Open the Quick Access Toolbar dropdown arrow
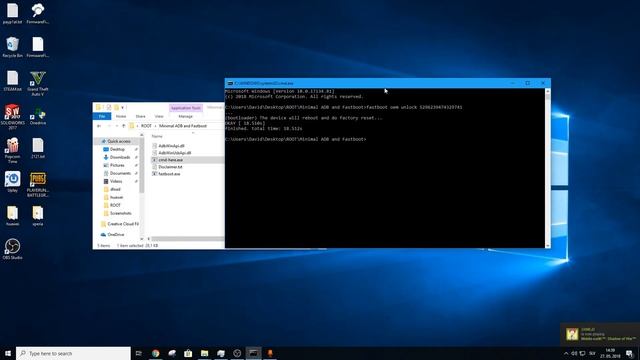 [122, 107]
